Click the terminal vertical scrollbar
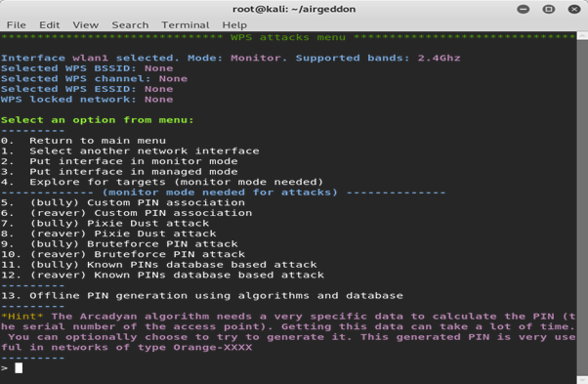The image size is (588, 384). point(582,207)
